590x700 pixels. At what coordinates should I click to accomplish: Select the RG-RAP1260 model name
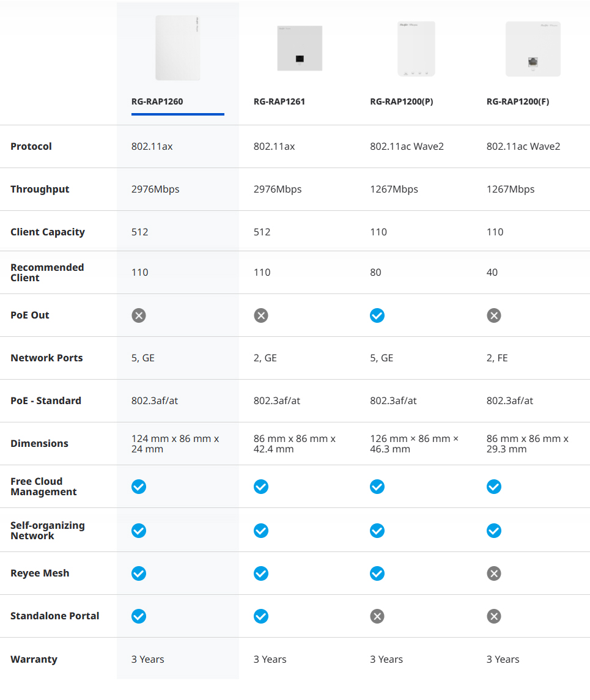click(157, 101)
